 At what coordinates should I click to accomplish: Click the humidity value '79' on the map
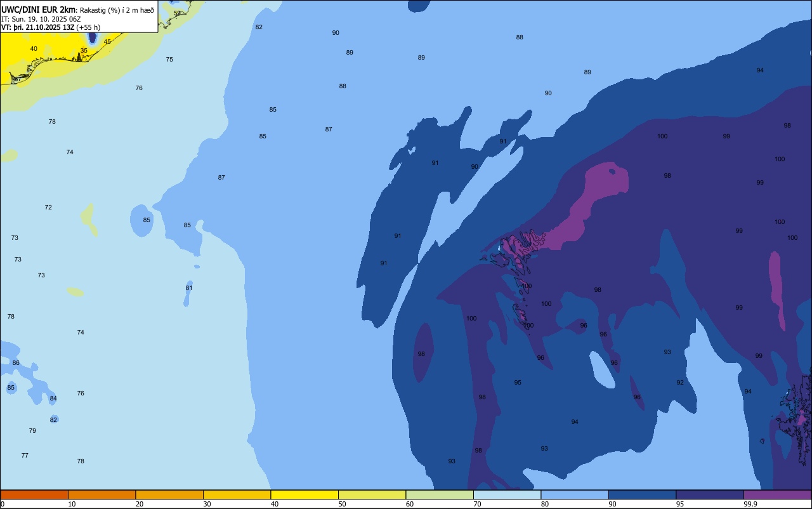(32, 431)
